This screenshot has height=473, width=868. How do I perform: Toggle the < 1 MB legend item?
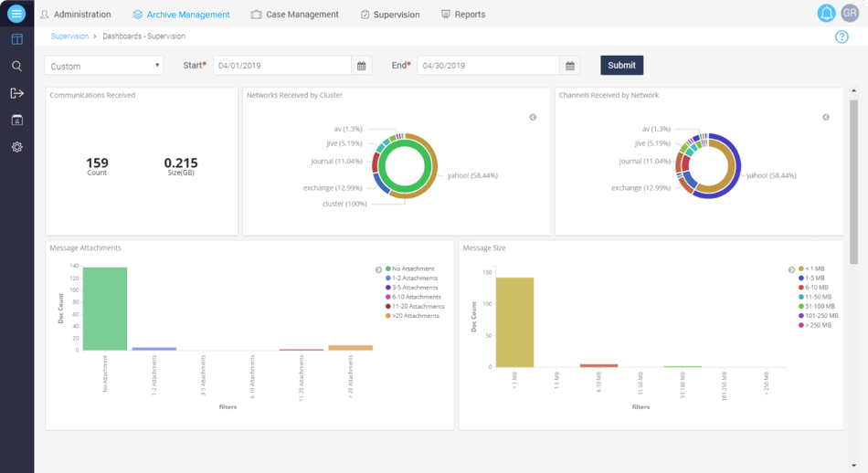[x=813, y=269]
